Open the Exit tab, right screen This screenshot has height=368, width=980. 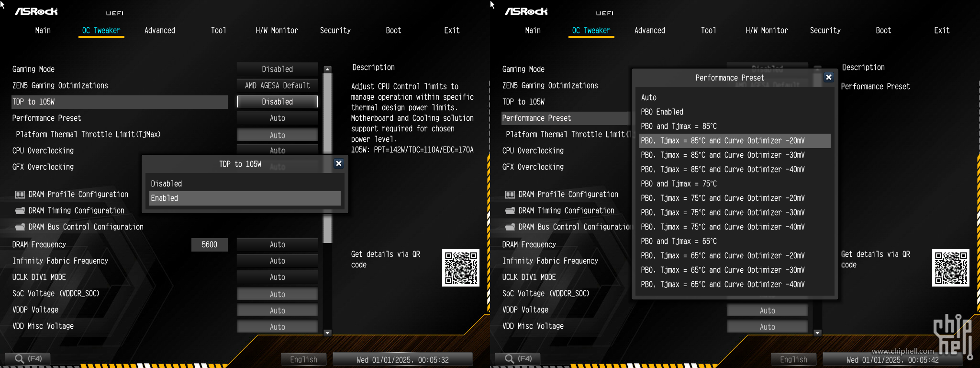[942, 30]
